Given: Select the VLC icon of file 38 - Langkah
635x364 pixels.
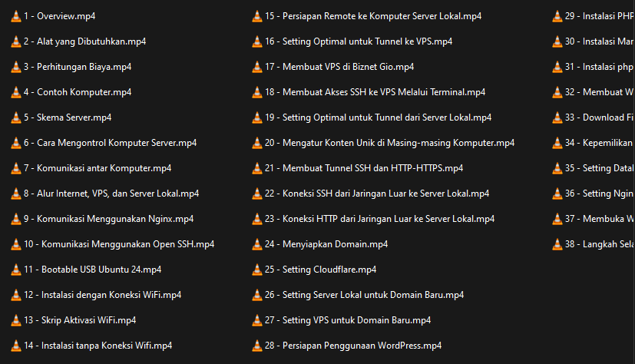Looking at the screenshot, I should pyautogui.click(x=557, y=244).
